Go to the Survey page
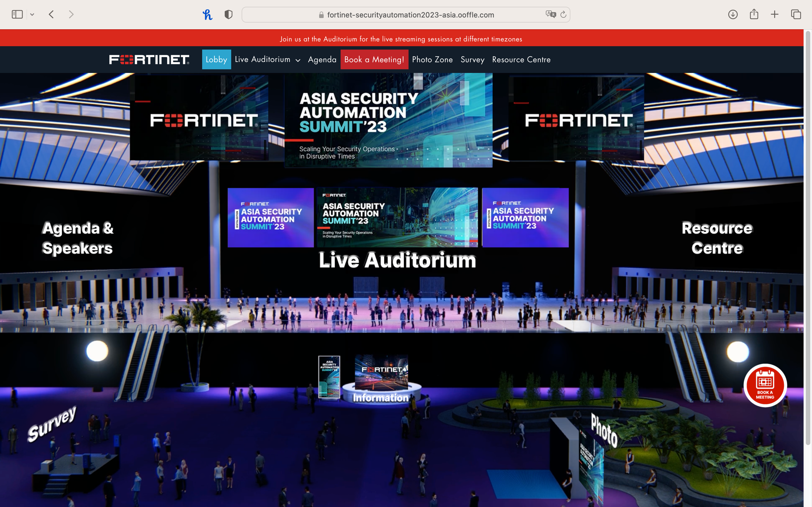 pyautogui.click(x=472, y=59)
